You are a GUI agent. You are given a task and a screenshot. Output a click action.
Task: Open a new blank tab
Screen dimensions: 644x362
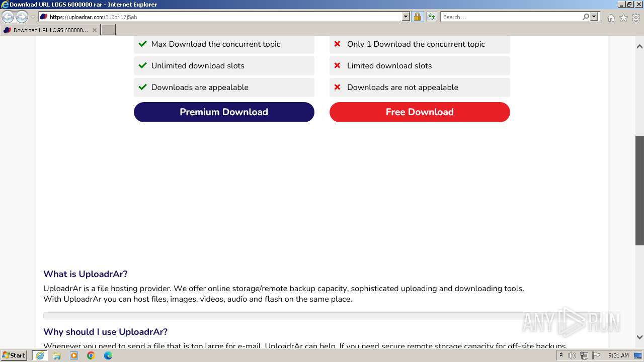[x=108, y=30]
